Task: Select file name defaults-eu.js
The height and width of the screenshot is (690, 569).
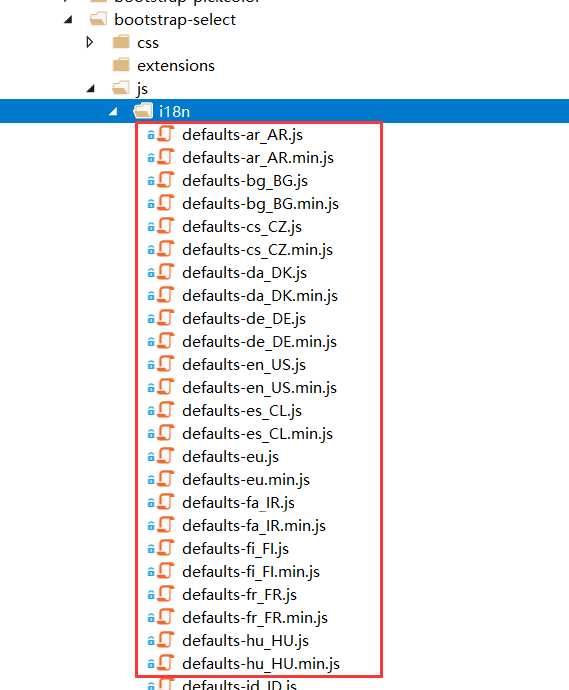Action: coord(231,457)
